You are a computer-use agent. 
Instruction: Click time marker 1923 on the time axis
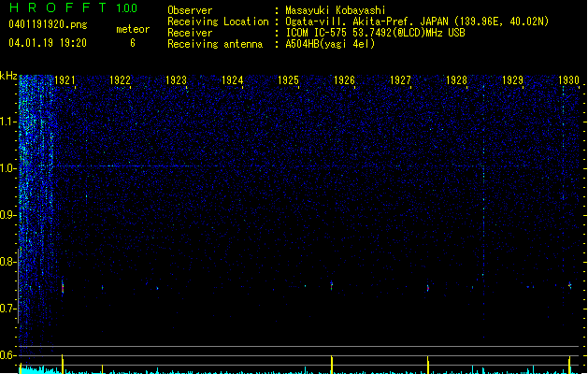[177, 80]
